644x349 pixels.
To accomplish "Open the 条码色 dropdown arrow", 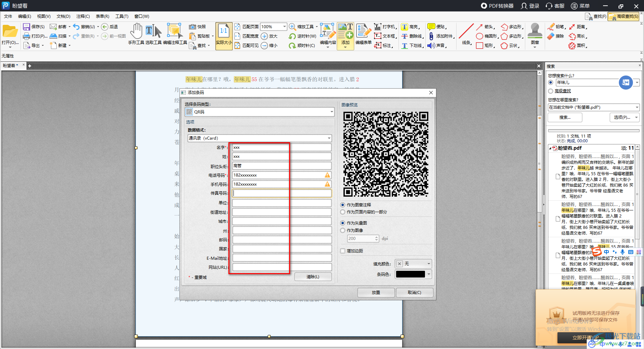I will 429,274.
